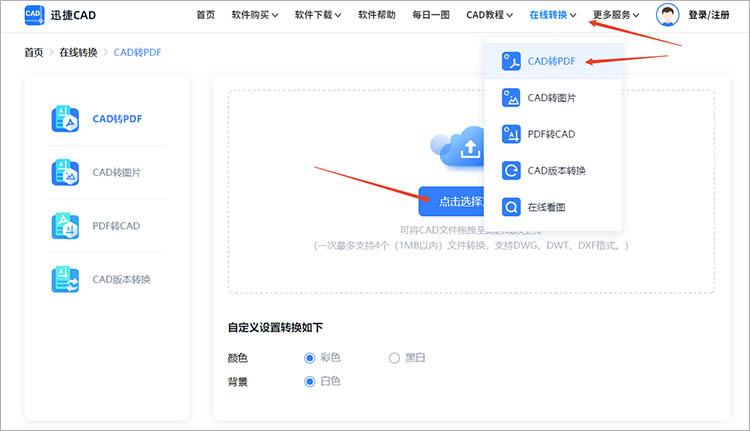Open 首页 in top navigation bar
Viewport: 750px width, 431px height.
coord(206,15)
